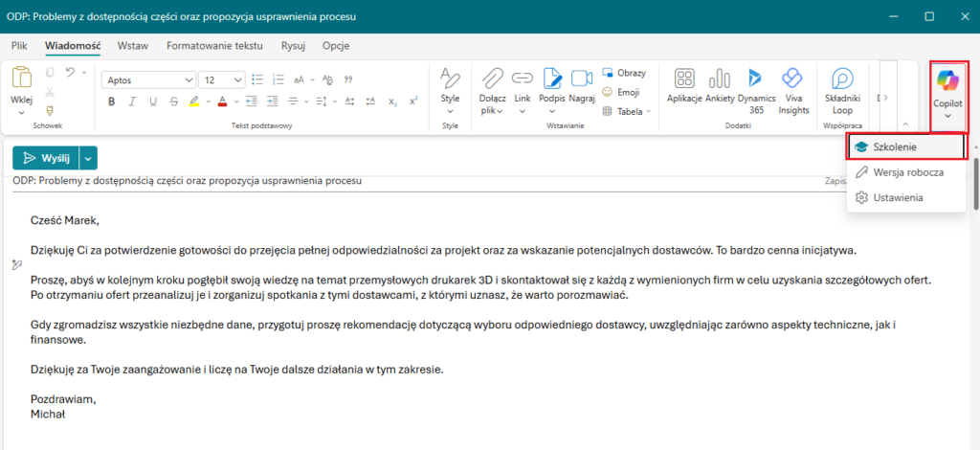
Task: Click the email subject line field
Action: 383,181
